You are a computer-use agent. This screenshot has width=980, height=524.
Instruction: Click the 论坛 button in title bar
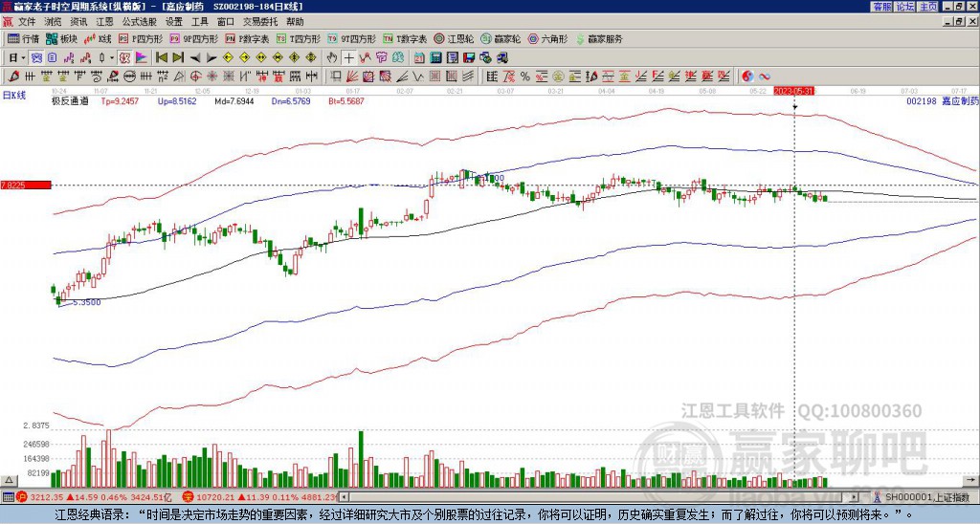pos(905,7)
